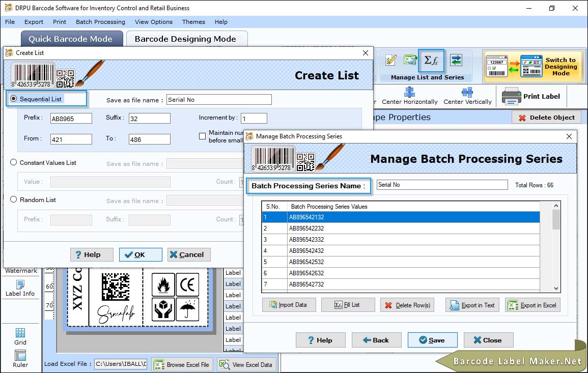Click Batch Processing Series Name field
Image resolution: width=588 pixels, height=373 pixels.
pos(442,185)
